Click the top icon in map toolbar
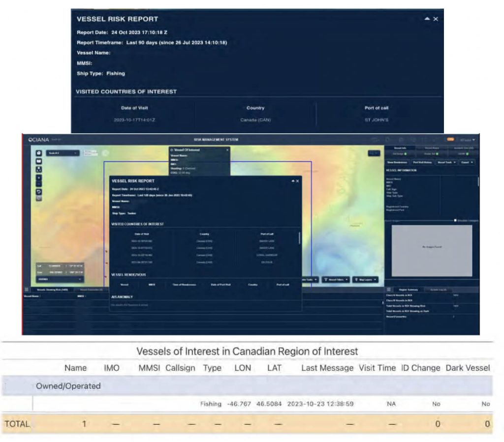504x442 pixels. tap(39, 153)
